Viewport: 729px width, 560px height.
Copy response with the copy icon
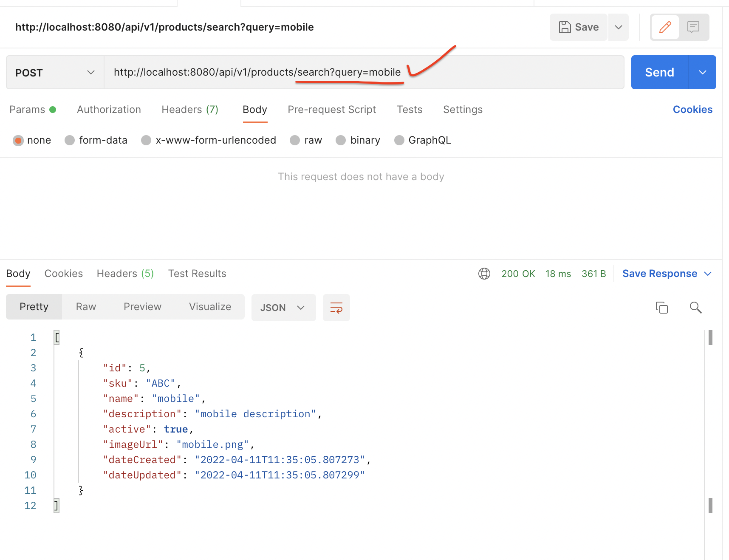coord(662,307)
